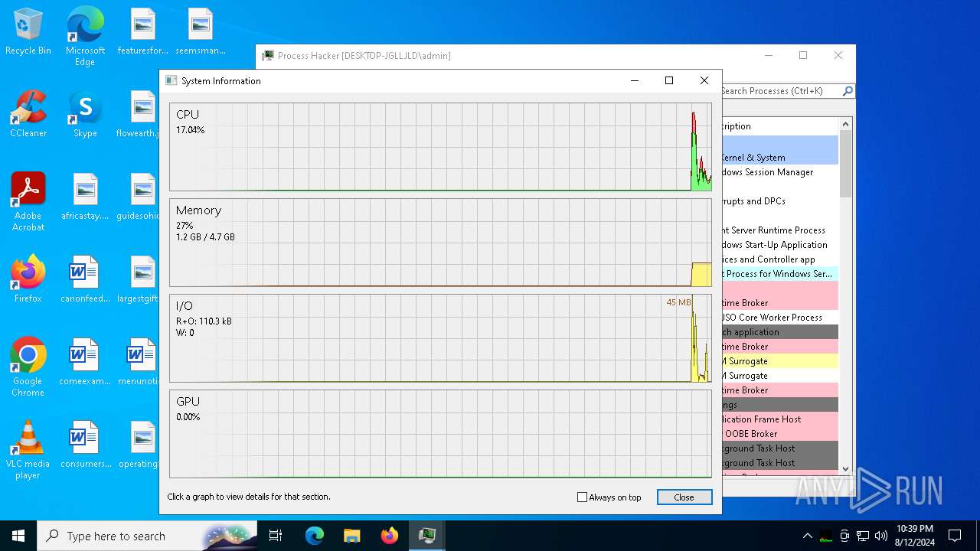Select the Adobe Acrobat desktop icon
The height and width of the screenshot is (551, 980).
28,201
